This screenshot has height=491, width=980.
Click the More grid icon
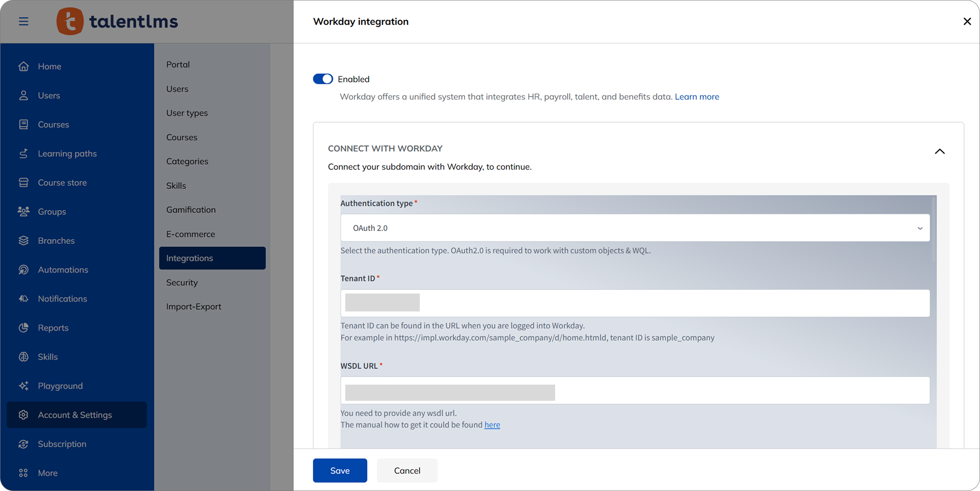tap(23, 473)
